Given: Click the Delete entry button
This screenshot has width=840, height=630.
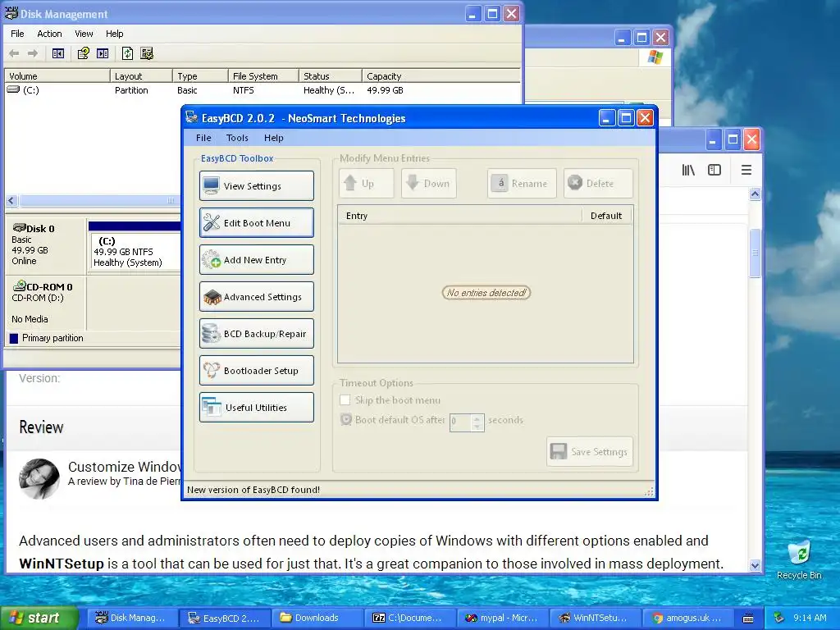Looking at the screenshot, I should [x=598, y=183].
